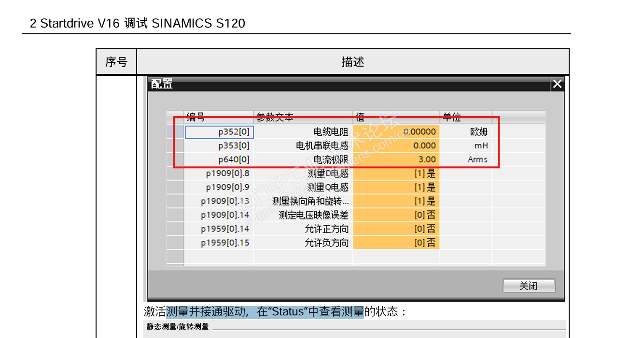
Task: Select parameter number p352[0]
Action: coord(219,132)
